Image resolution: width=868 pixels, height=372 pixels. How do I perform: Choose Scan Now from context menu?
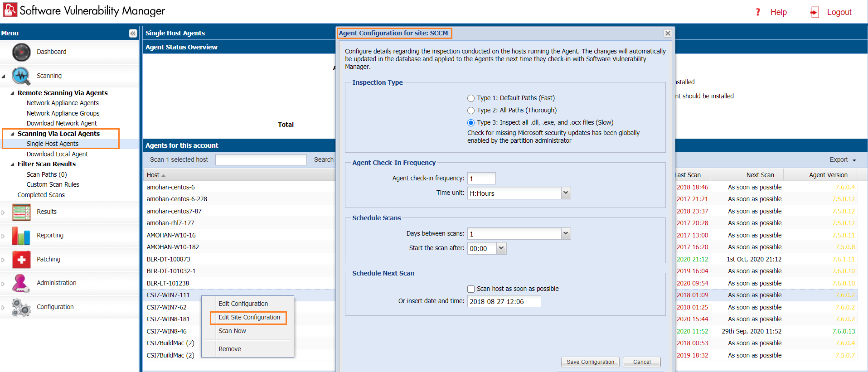[232, 331]
